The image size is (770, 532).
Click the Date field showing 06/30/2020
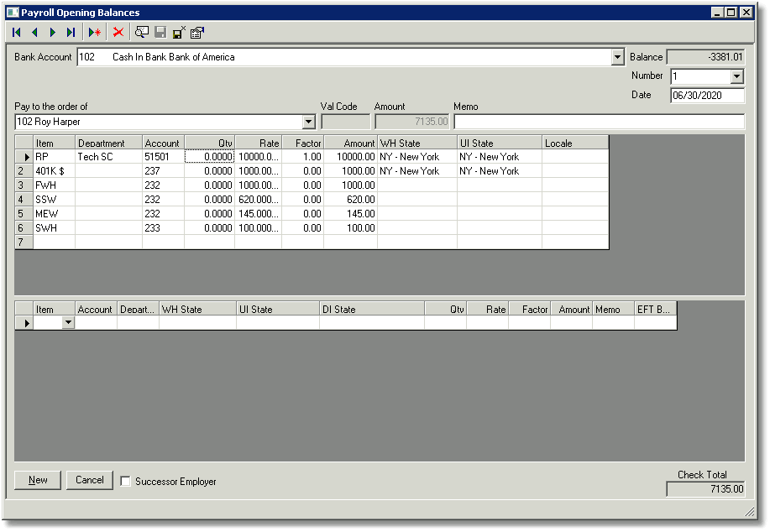[x=707, y=95]
